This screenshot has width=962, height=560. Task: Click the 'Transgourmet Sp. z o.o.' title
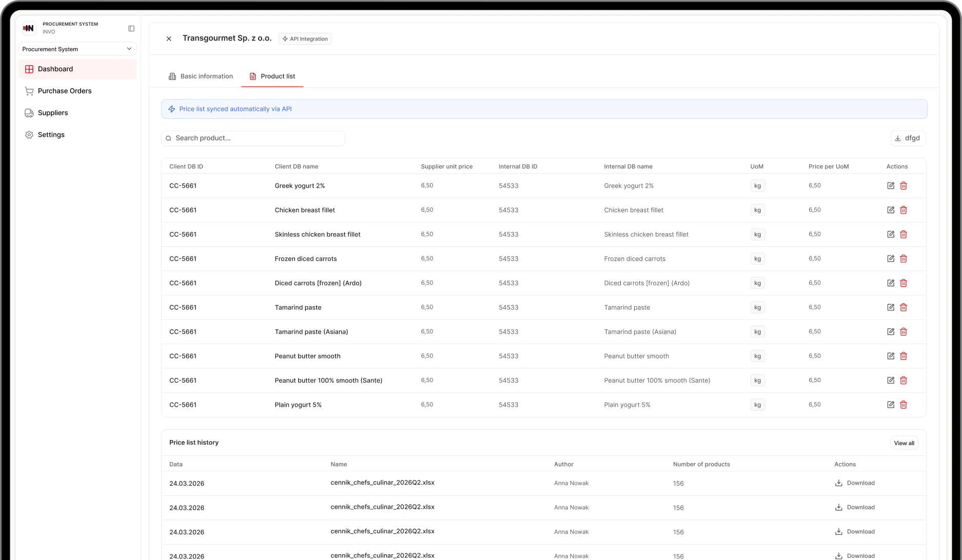tap(227, 38)
